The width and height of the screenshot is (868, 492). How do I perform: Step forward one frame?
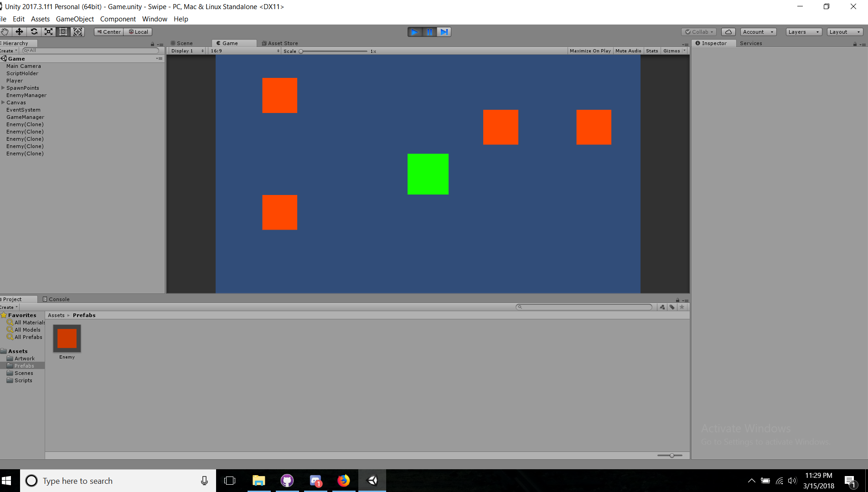[x=444, y=32]
